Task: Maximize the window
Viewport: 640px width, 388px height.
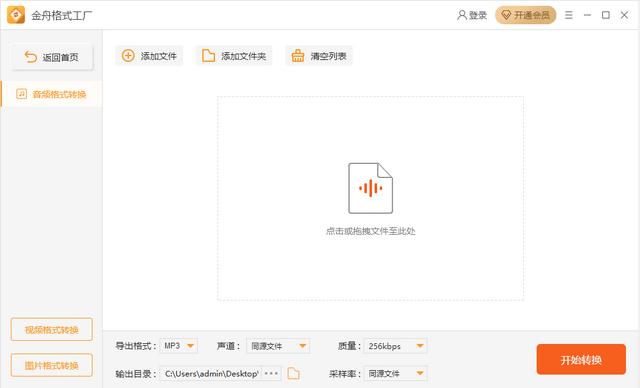Action: tap(606, 15)
